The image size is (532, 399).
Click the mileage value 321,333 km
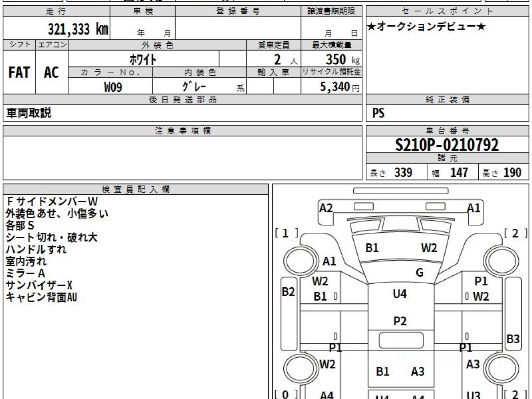pyautogui.click(x=78, y=29)
